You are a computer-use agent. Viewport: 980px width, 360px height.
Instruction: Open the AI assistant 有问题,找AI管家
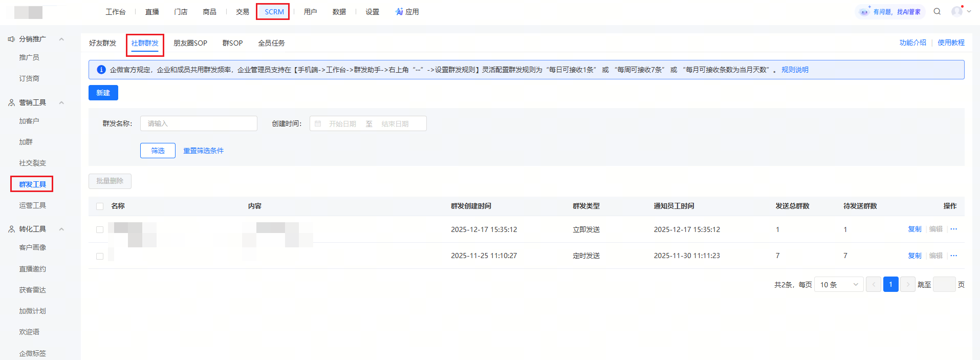click(x=890, y=12)
